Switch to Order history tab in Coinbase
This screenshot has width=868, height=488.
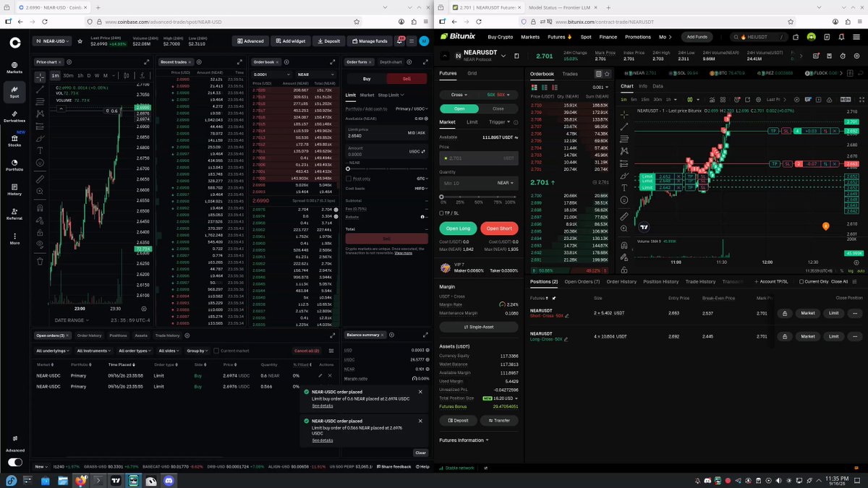(90, 335)
